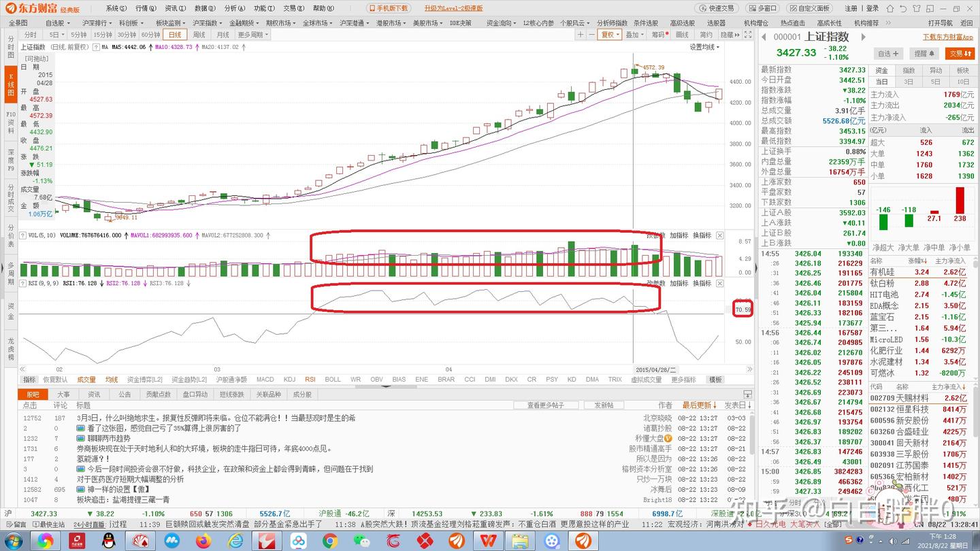This screenshot has height=551, width=980.
Task: Add 上证指数 to 自选 watchlist
Action: (x=888, y=53)
